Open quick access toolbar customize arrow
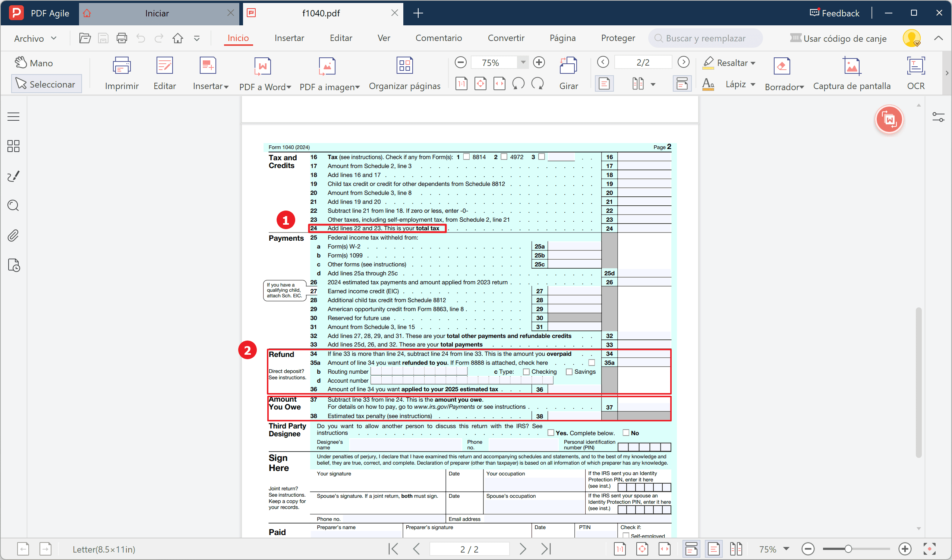 [196, 38]
